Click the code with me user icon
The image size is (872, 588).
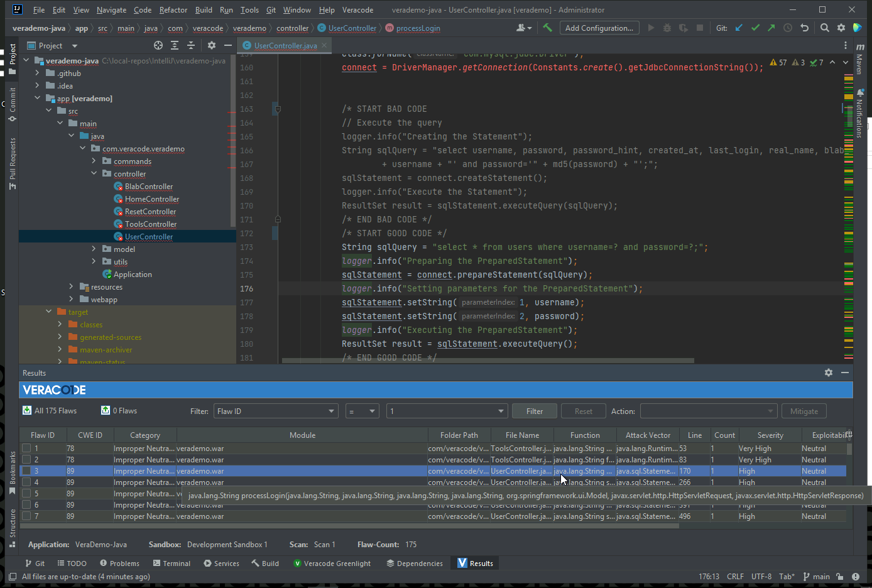coord(523,28)
